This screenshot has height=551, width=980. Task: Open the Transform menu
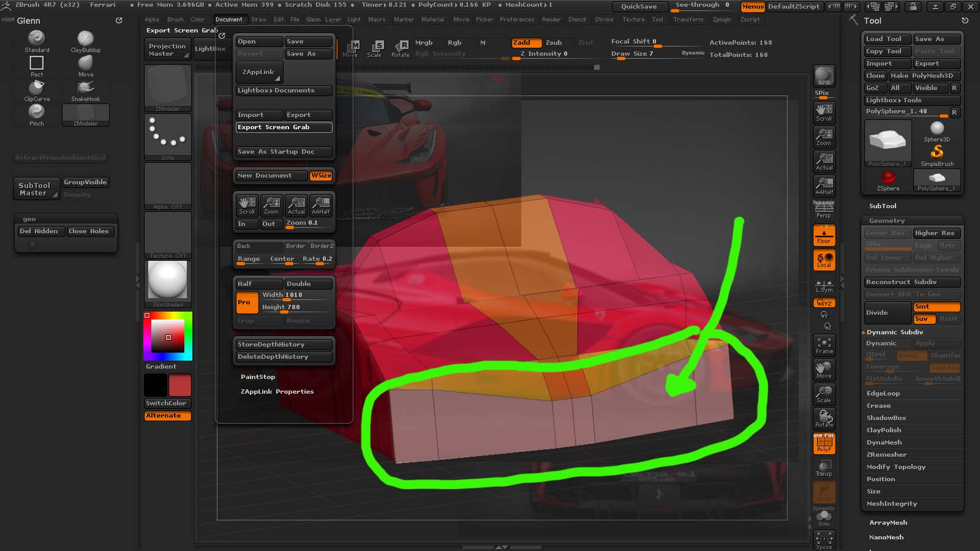688,20
